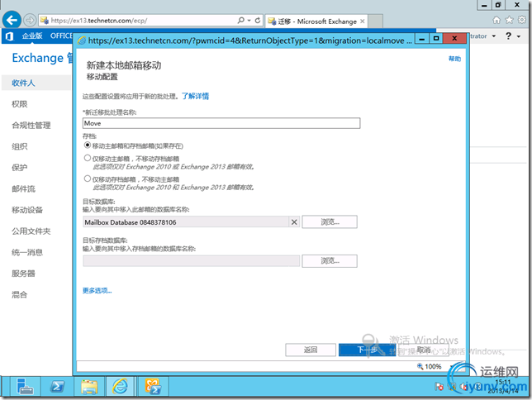Open 统一消息 unified messaging in the sidebar
This screenshot has height=400, width=532.
(x=27, y=252)
